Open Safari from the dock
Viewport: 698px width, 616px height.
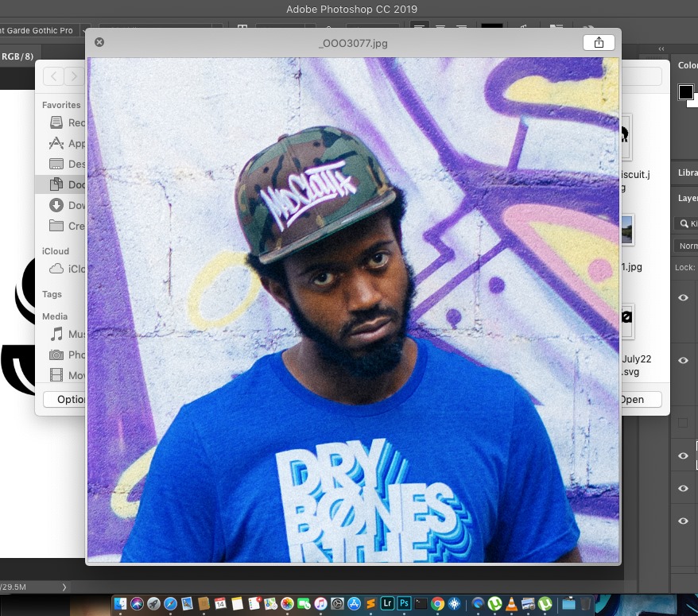(170, 604)
